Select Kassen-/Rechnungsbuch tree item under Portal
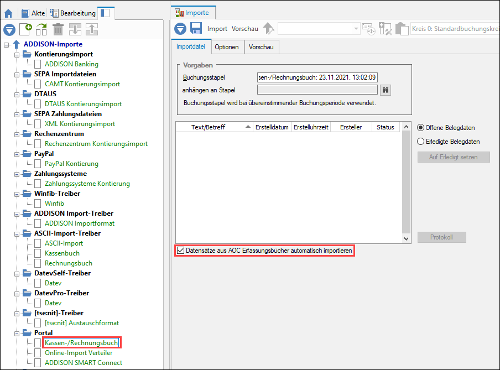Viewport: 500px width, 370px height. 81,343
